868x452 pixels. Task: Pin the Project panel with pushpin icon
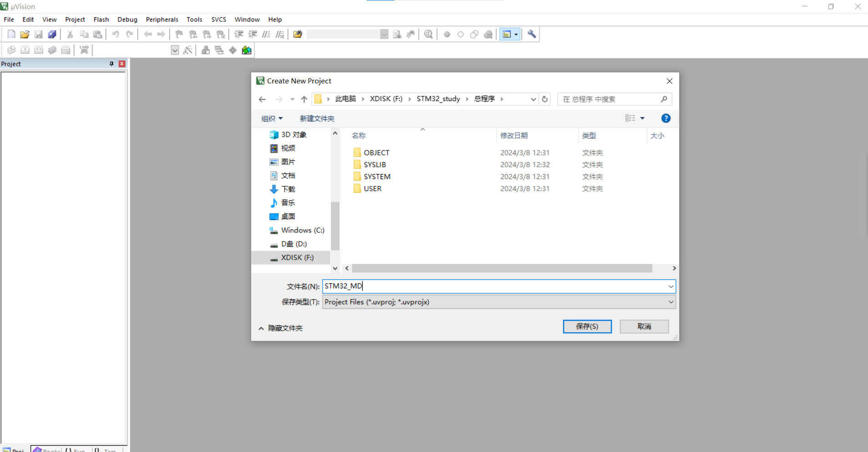click(112, 64)
